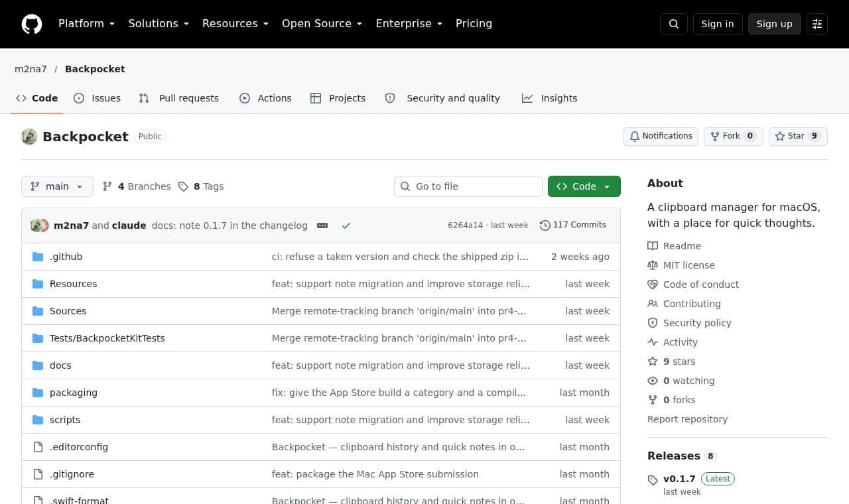
Task: Expand the Resources navigation dropdown
Action: [235, 24]
